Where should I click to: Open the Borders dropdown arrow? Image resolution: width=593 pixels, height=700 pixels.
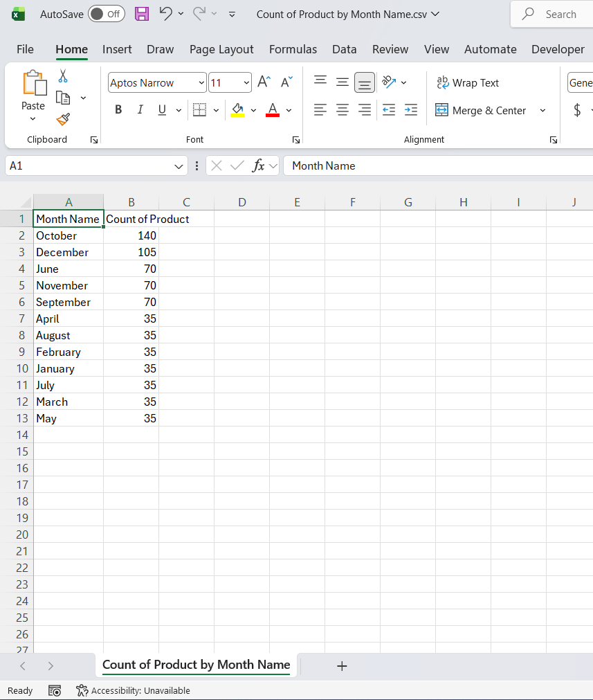point(216,110)
